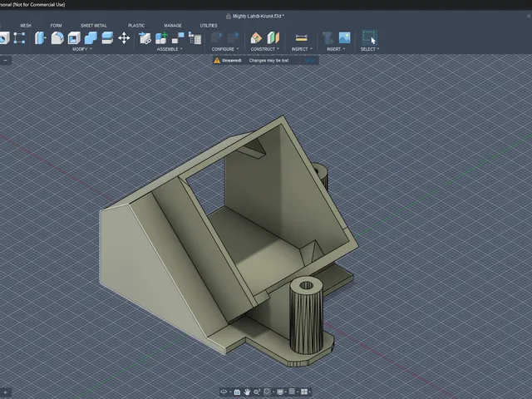Viewport: 532px width, 399px height.
Task: Select the ribbed cylindrical standoff on the model
Action: pyautogui.click(x=306, y=316)
